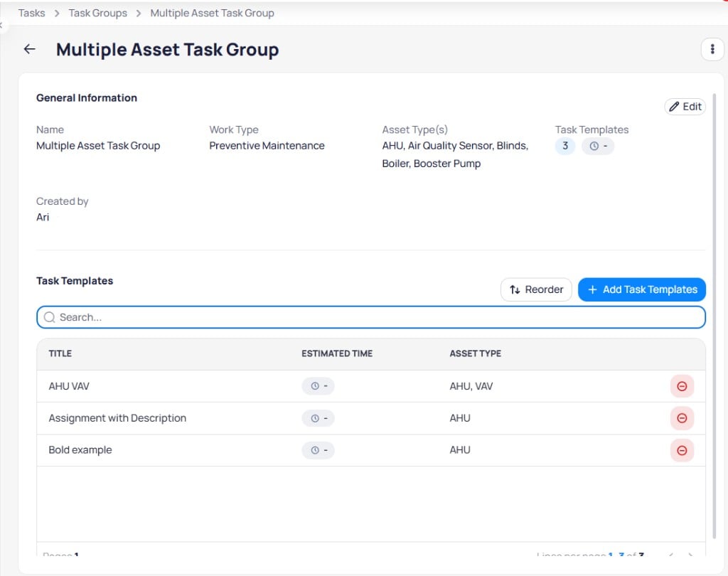Remove Assignment with Description template
728x576 pixels.
(x=682, y=418)
